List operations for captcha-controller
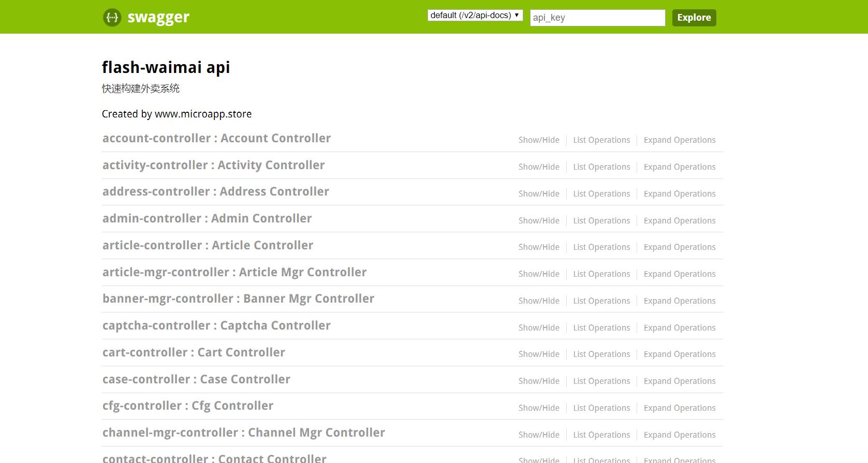The width and height of the screenshot is (868, 463). click(x=601, y=328)
